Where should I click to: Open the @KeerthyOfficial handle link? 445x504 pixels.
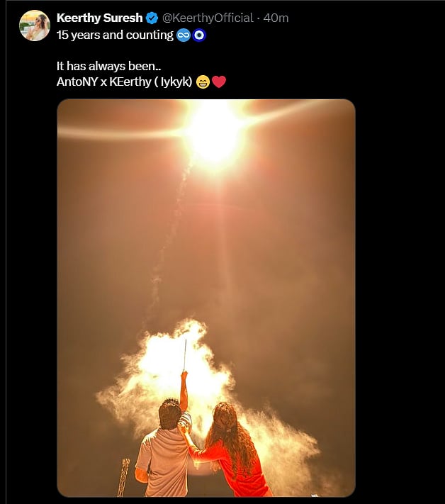point(210,18)
